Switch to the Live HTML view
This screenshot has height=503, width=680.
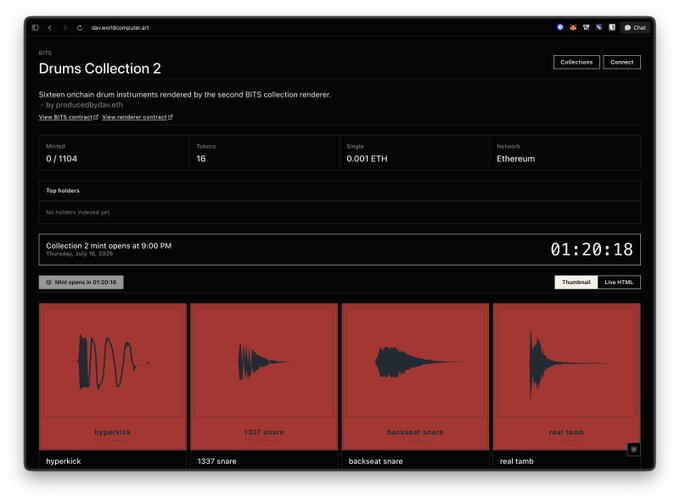click(x=619, y=282)
